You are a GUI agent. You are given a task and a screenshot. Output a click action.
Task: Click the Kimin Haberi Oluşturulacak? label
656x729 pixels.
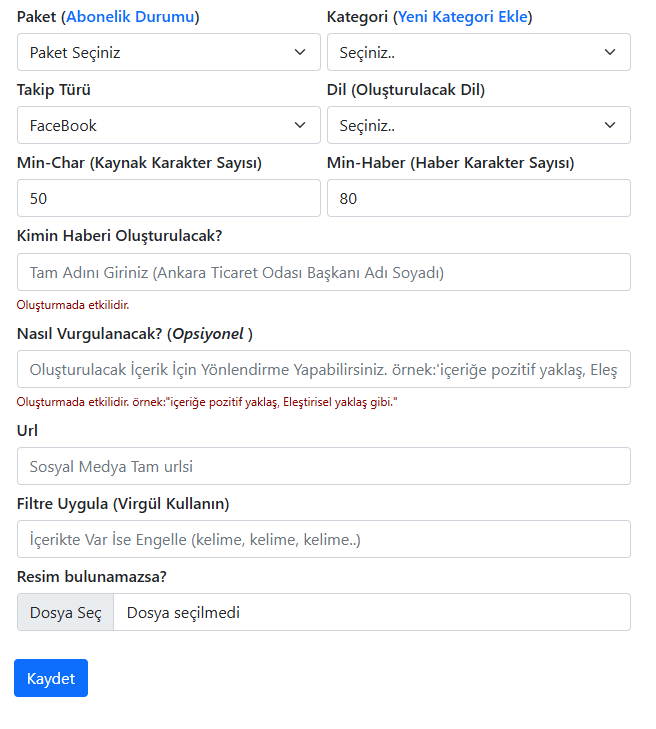tap(119, 236)
